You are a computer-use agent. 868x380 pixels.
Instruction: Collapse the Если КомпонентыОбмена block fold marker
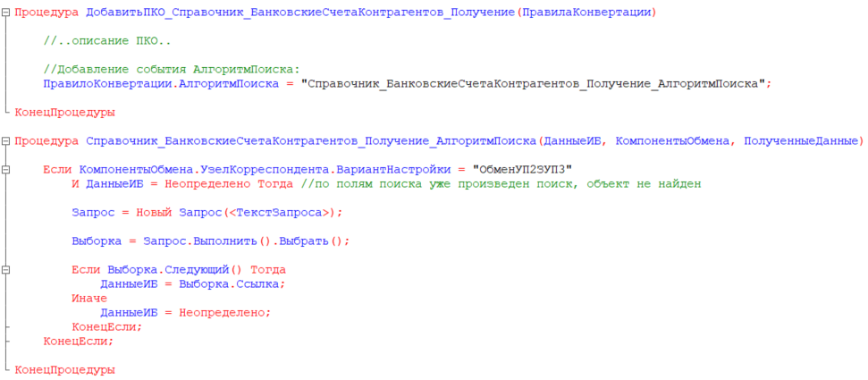6,170
